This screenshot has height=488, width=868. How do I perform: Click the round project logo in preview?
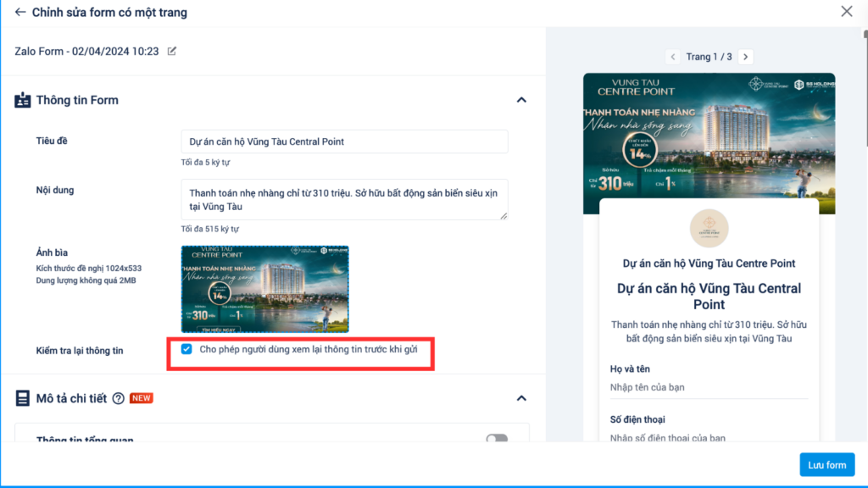click(x=709, y=228)
